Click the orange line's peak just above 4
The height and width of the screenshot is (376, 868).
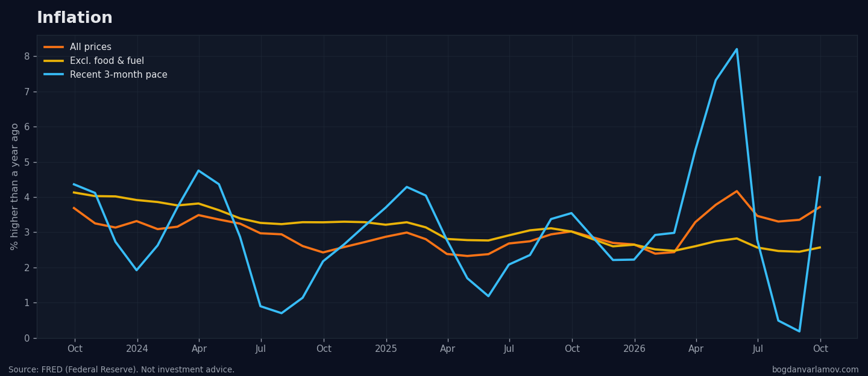coord(737,191)
